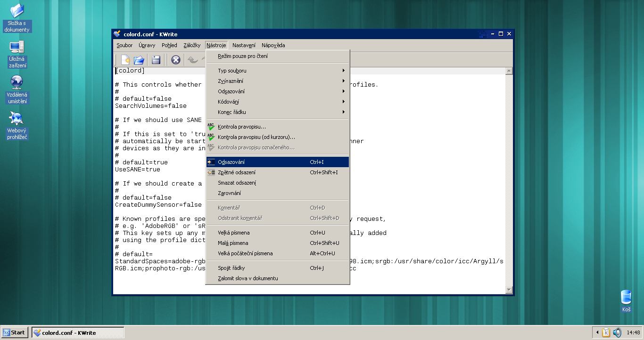Open Webový prohlížeč desktop icon
The image size is (644, 340).
pos(17,125)
